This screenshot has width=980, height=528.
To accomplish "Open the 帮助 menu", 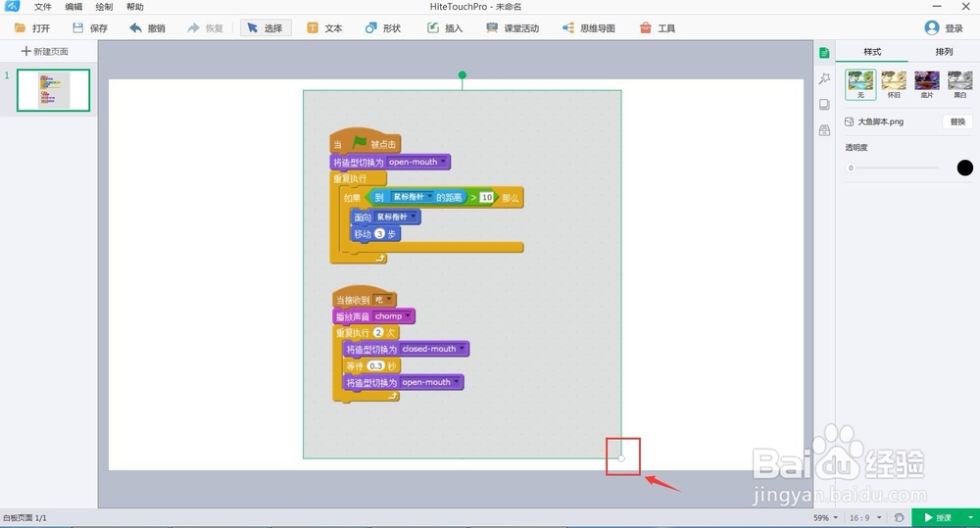I will pos(135,7).
